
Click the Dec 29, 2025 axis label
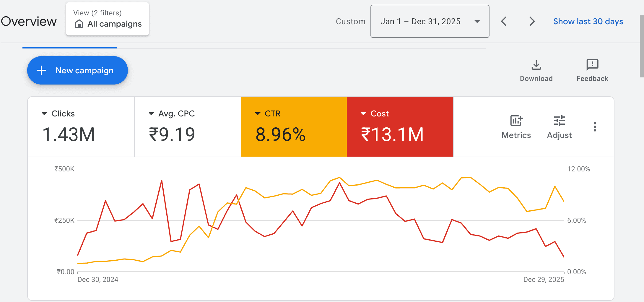coord(544,280)
